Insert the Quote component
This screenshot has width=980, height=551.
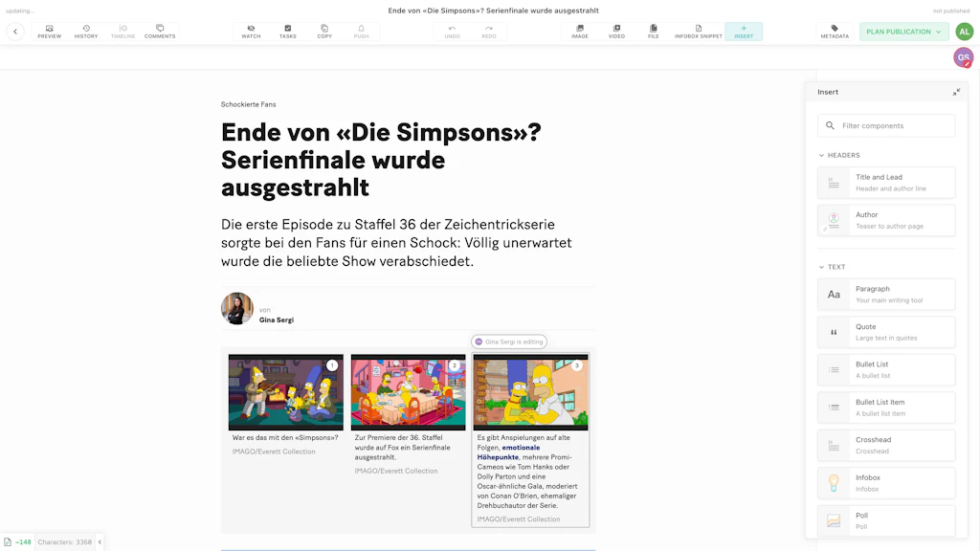[x=886, y=332]
